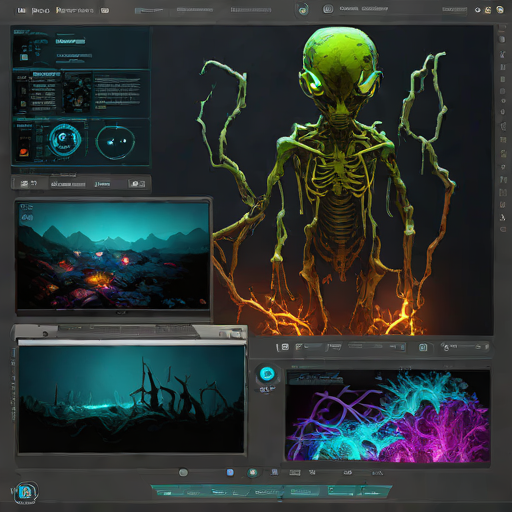Select the bright green tab in the bottom teal strip
This screenshot has width=512, height=512.
pos(341,491)
